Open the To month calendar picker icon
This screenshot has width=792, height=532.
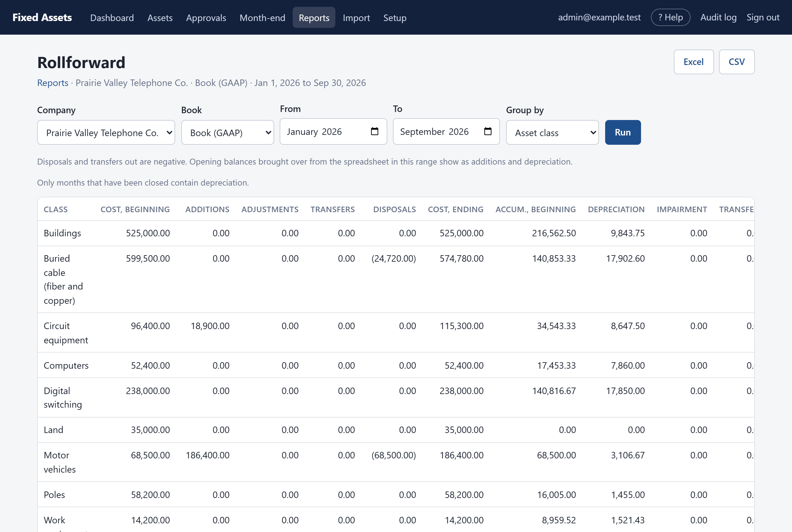(x=488, y=131)
